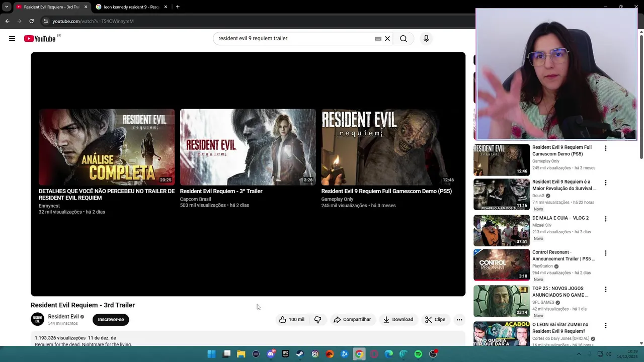Screen dimensions: 644x362
Task: Open 'DETALHES QUE VOCÊ NÃO PERCEBEU' title link
Action: click(x=107, y=195)
